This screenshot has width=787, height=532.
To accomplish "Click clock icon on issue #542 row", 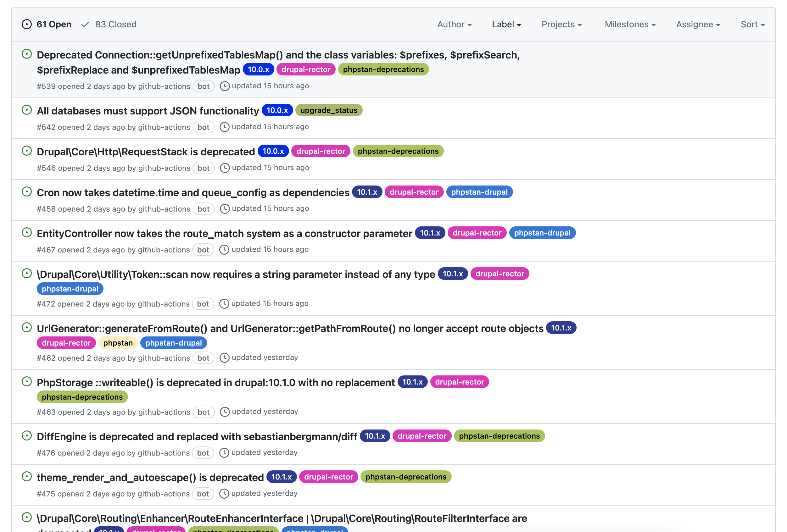I will click(x=224, y=127).
